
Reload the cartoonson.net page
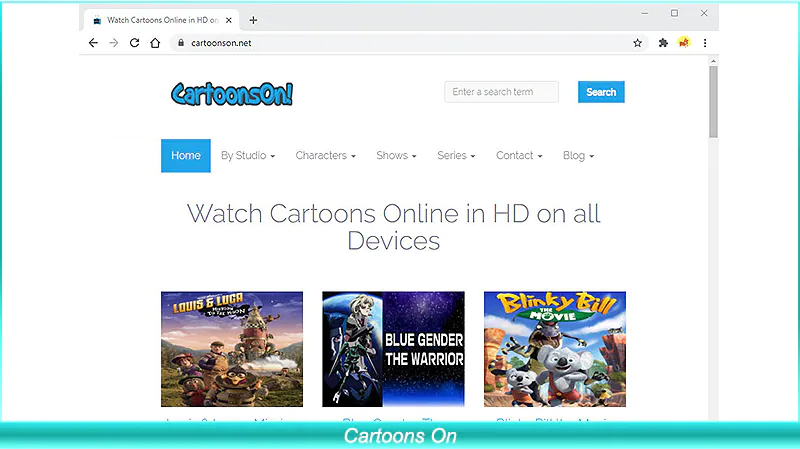click(x=134, y=43)
